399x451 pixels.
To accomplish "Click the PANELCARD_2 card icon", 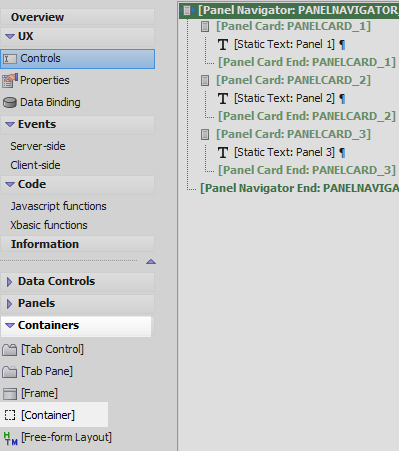I will tap(205, 80).
